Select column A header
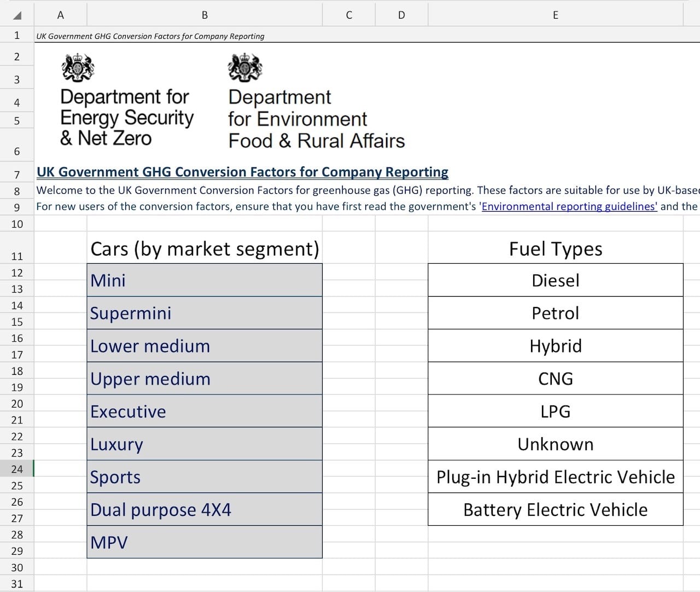 60,15
